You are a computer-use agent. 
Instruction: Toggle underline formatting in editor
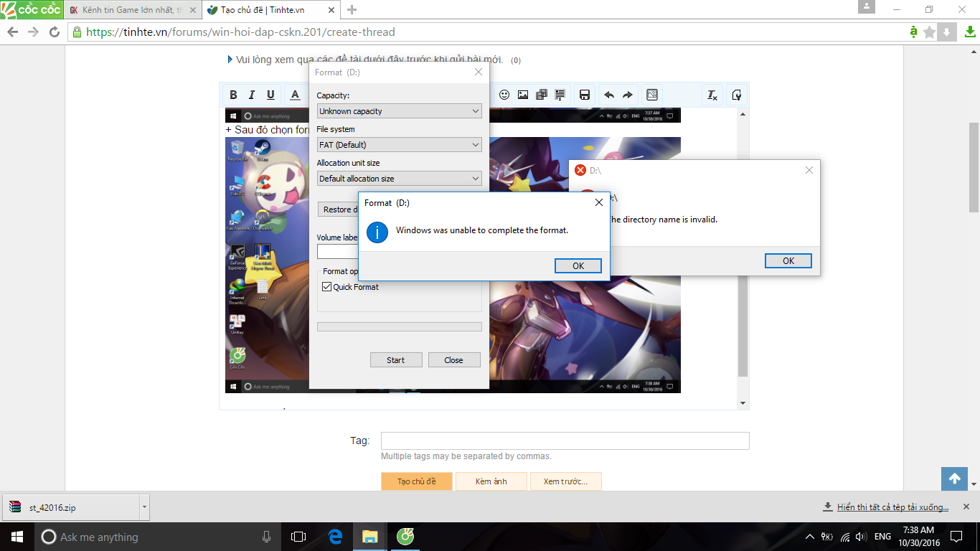pos(270,95)
